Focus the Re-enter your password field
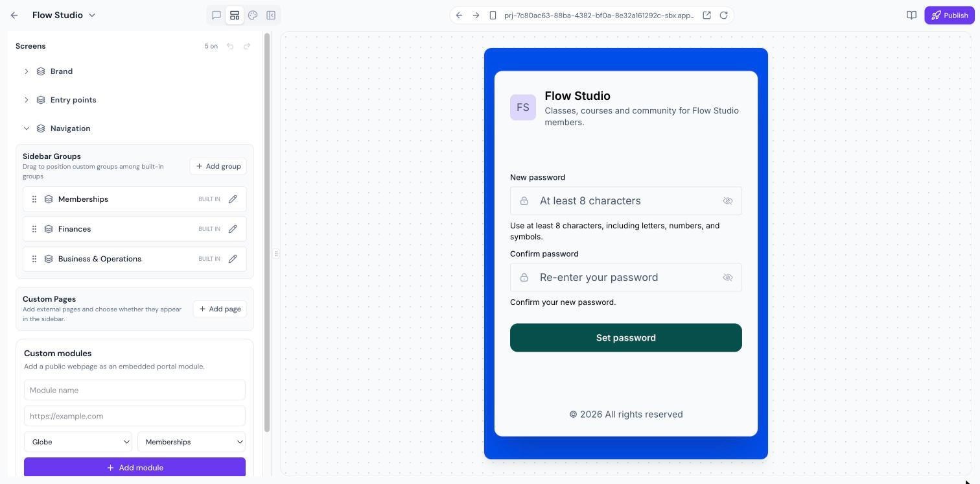Viewport: 980px width, 484px height. click(626, 278)
